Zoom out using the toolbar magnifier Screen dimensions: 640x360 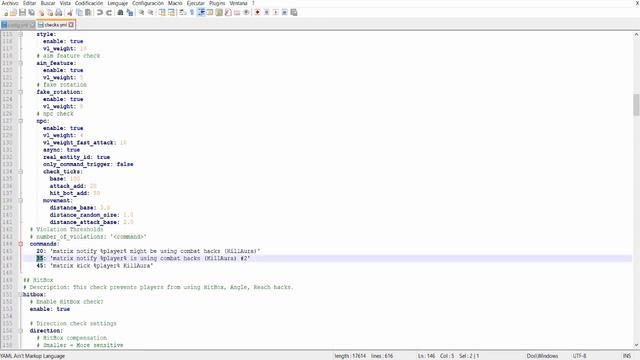click(x=150, y=13)
